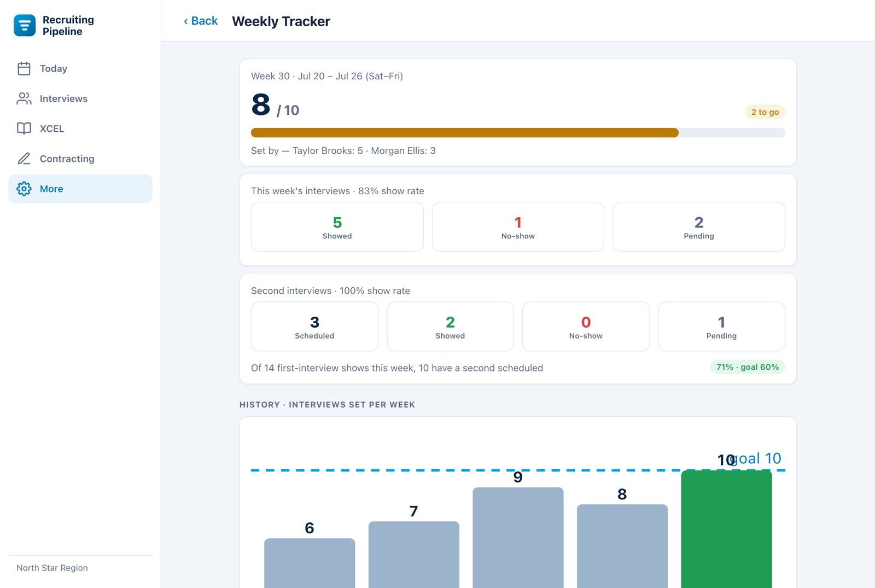The width and height of the screenshot is (875, 588).
Task: Open the 2 Pending interviews card
Action: tap(699, 227)
